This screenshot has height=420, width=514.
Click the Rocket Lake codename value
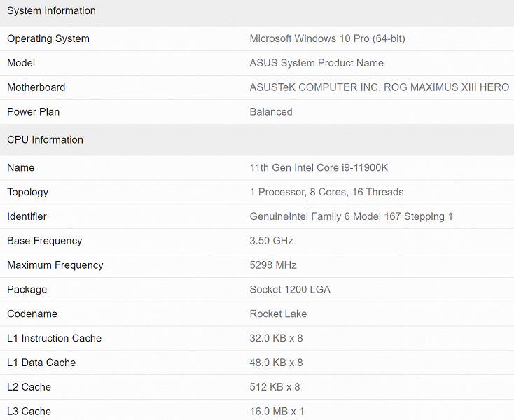pos(278,314)
